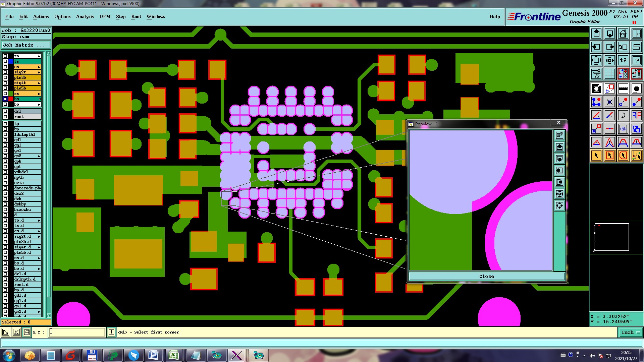Click the pan up arrow icon

pos(596,34)
